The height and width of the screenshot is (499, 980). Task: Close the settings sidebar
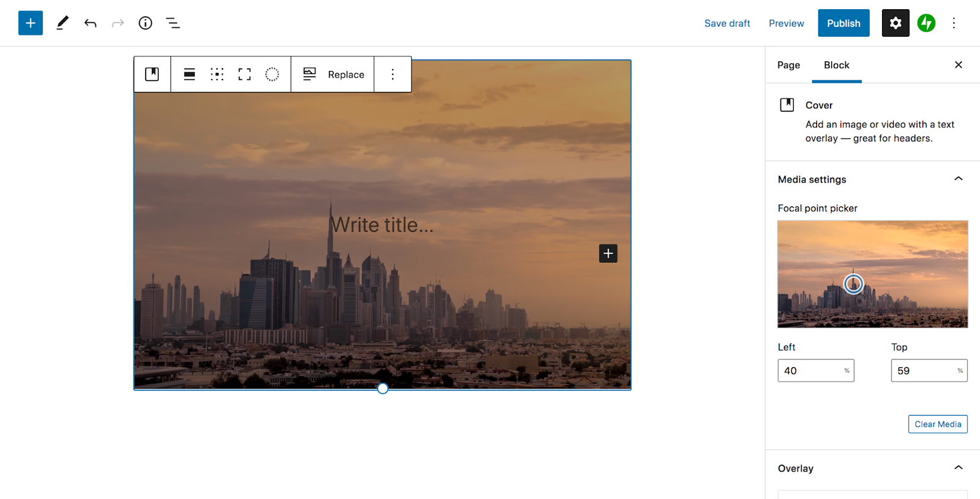click(x=959, y=65)
